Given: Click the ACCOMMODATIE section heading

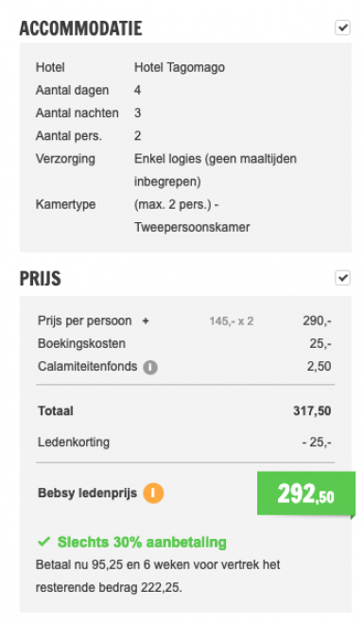Looking at the screenshot, I should [80, 28].
